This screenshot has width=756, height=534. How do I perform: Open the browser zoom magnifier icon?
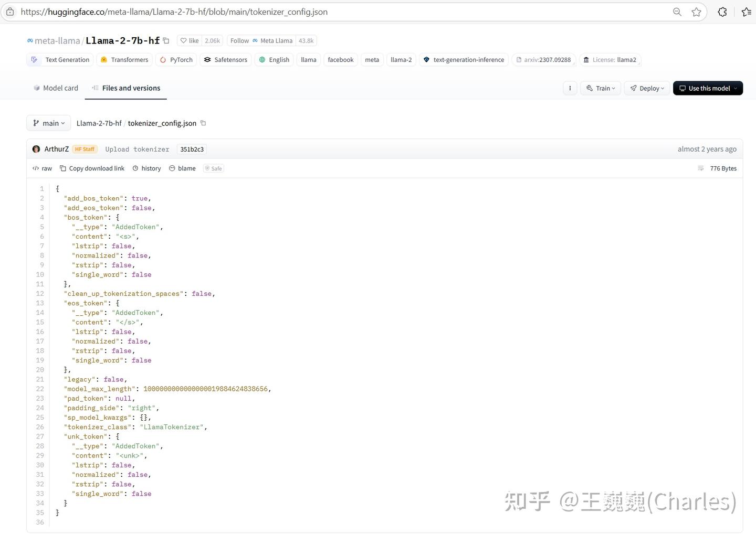click(x=677, y=12)
